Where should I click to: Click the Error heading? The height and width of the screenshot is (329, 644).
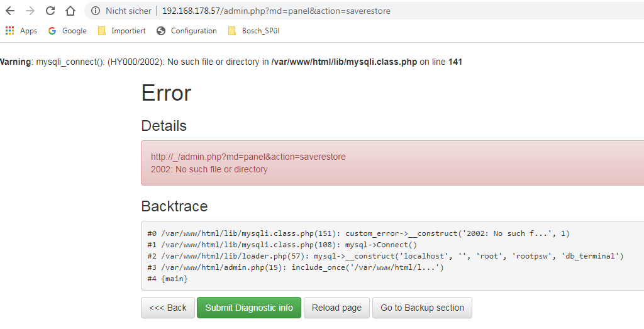pos(166,93)
